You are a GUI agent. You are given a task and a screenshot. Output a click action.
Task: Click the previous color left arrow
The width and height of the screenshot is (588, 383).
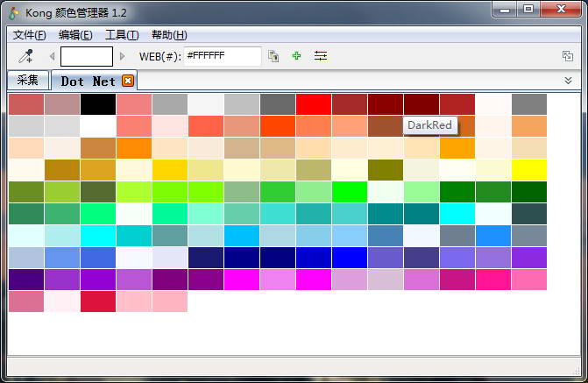coord(52,56)
